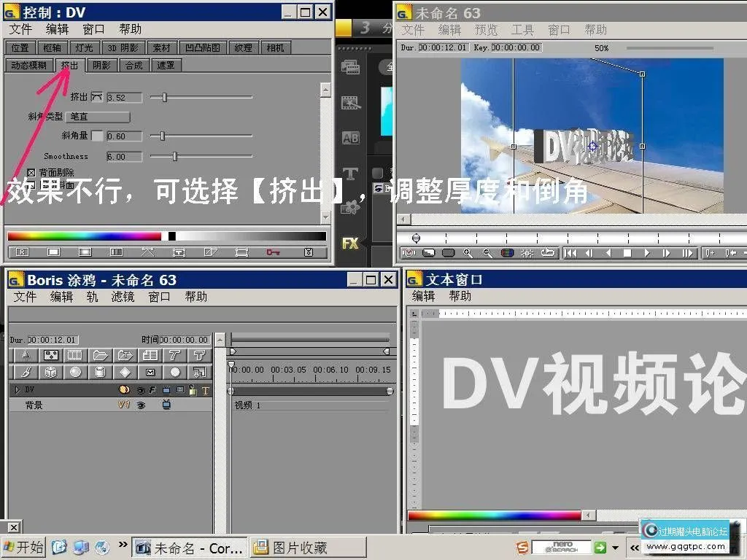Expand the DV track with its disclosure triangle

pyautogui.click(x=17, y=389)
